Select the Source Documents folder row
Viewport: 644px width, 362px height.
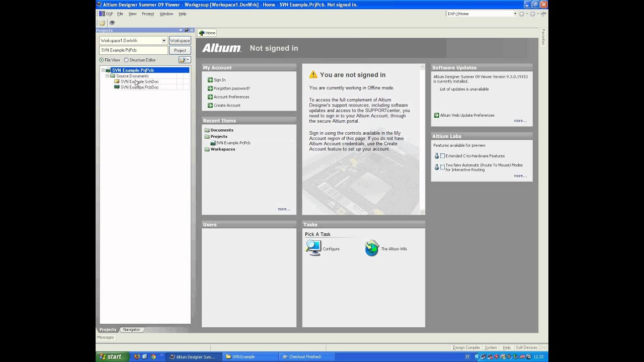click(x=132, y=76)
